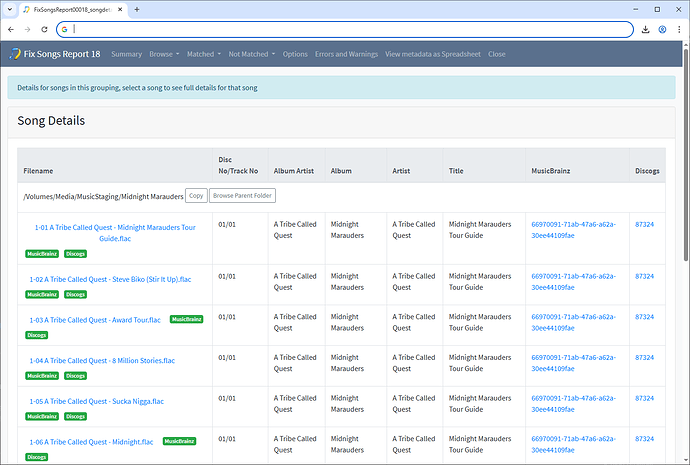Click the MusicBrainz badge beside Midnight.flac
This screenshot has width=690, height=465.
pos(179,441)
